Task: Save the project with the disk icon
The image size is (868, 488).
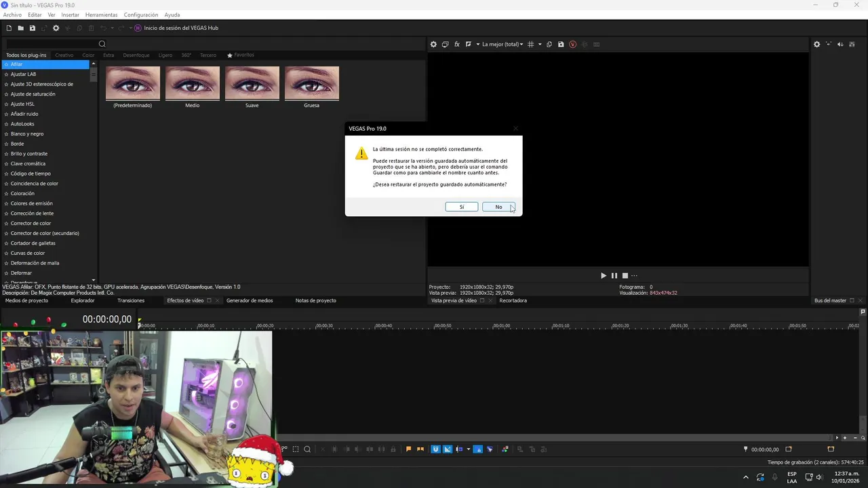Action: [x=32, y=28]
